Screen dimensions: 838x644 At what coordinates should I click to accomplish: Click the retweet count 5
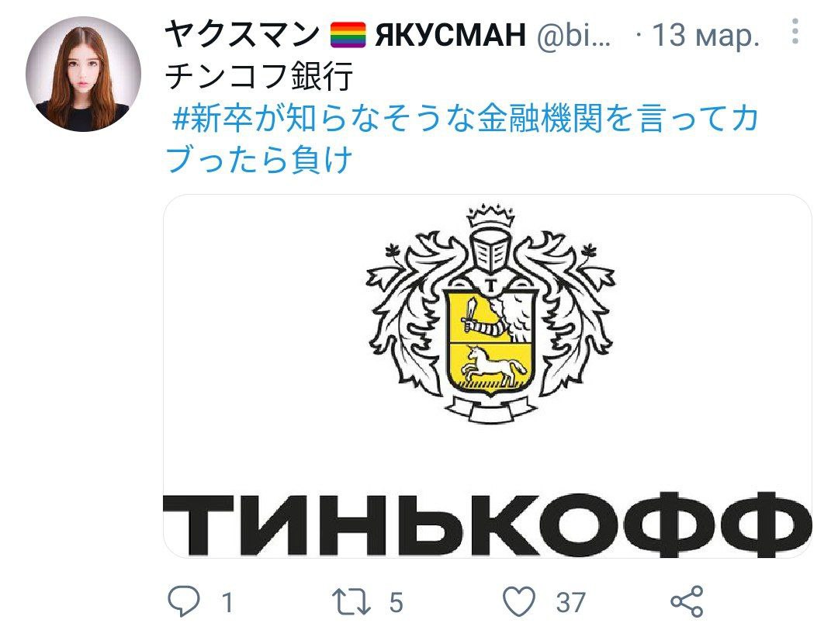point(396,603)
